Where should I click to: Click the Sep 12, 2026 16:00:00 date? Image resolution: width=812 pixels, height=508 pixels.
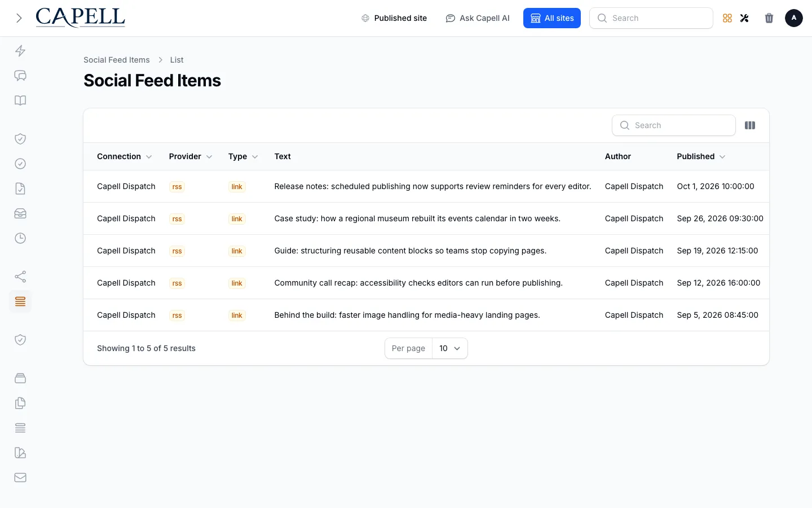[x=718, y=283]
